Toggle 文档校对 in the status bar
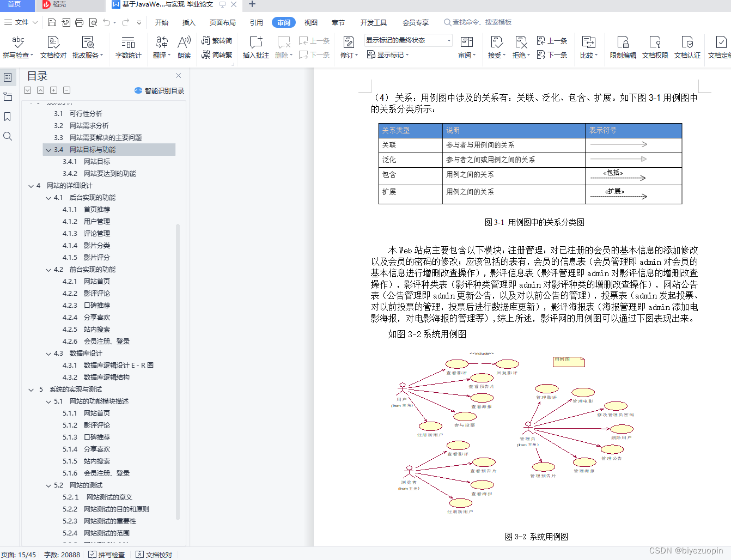Screen dimensions: 731x560 [x=154, y=555]
